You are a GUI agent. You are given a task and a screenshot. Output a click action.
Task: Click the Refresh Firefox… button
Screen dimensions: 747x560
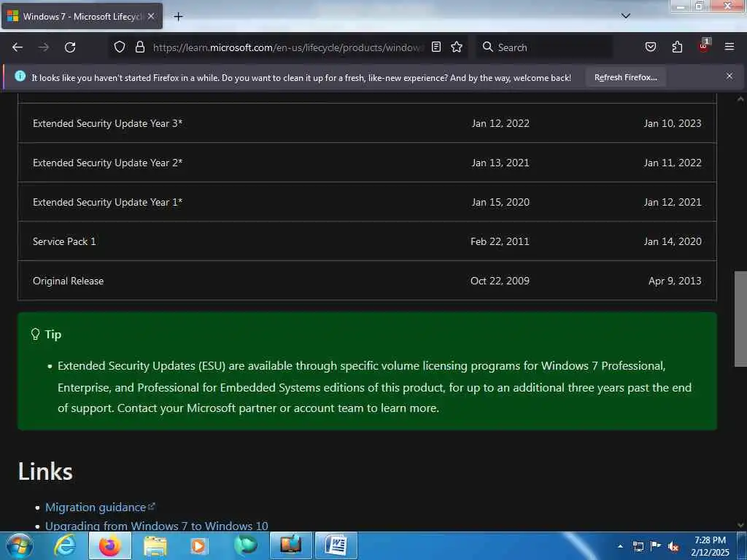(625, 77)
